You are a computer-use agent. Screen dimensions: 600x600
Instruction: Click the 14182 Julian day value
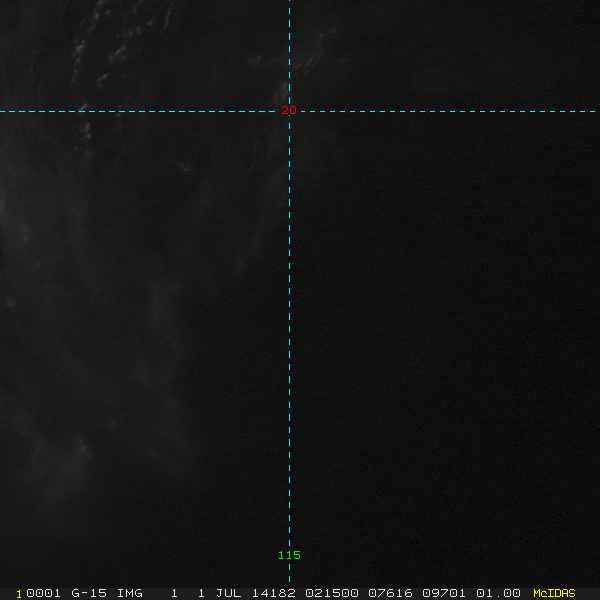tap(274, 593)
